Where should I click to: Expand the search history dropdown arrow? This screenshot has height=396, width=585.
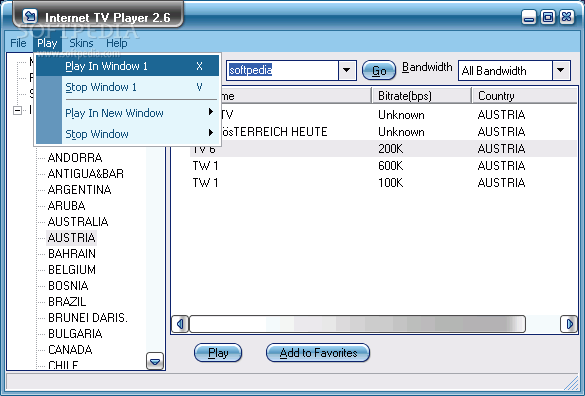tap(347, 70)
